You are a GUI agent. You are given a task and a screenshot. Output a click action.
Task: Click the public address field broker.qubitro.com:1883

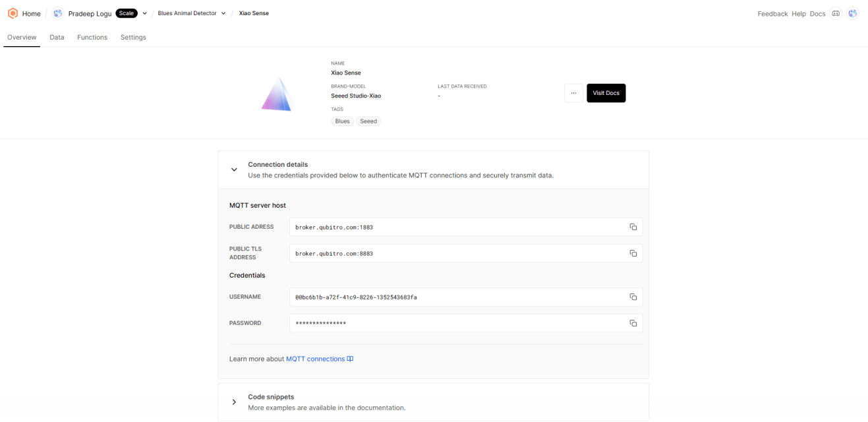pos(466,227)
